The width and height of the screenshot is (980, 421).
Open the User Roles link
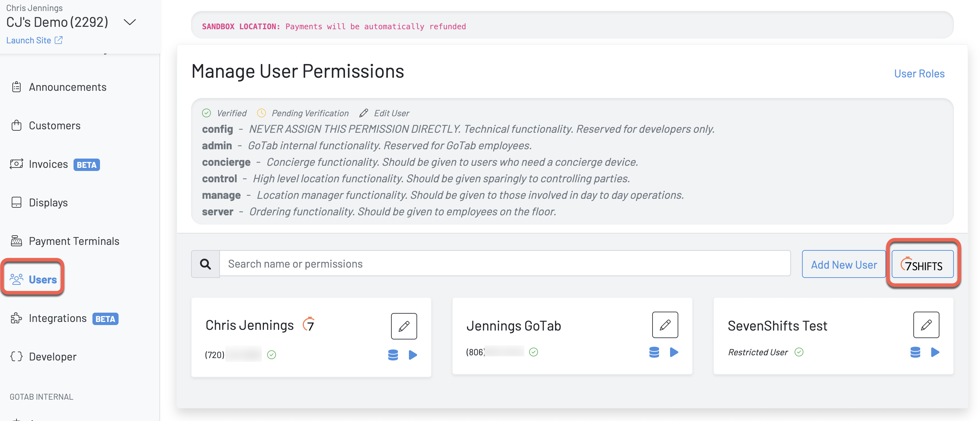click(x=919, y=74)
